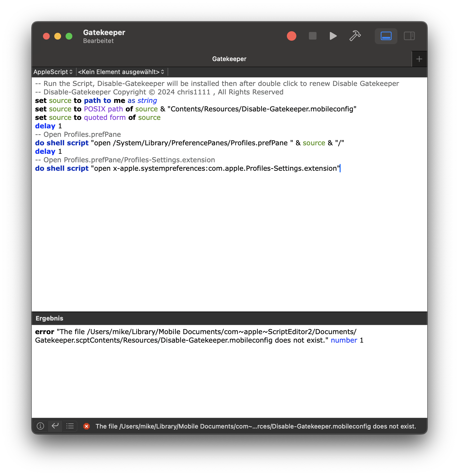
Task: Click the first 'delay 1' line
Action: 48,126
